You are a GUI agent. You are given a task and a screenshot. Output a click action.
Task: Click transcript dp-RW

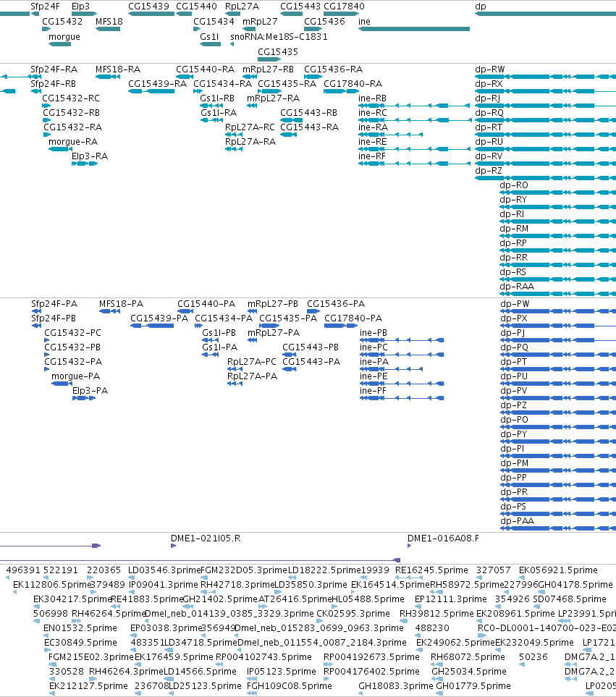click(x=490, y=69)
